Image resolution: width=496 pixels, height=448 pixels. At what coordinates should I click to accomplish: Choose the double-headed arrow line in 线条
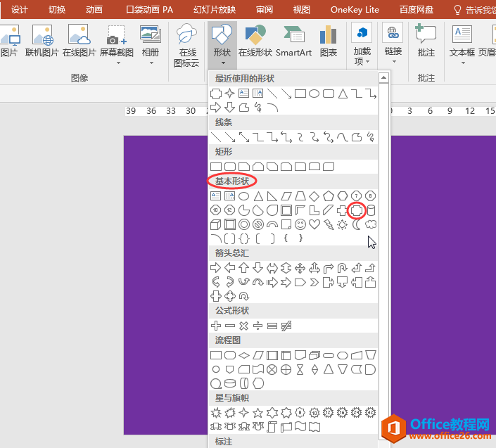point(244,137)
